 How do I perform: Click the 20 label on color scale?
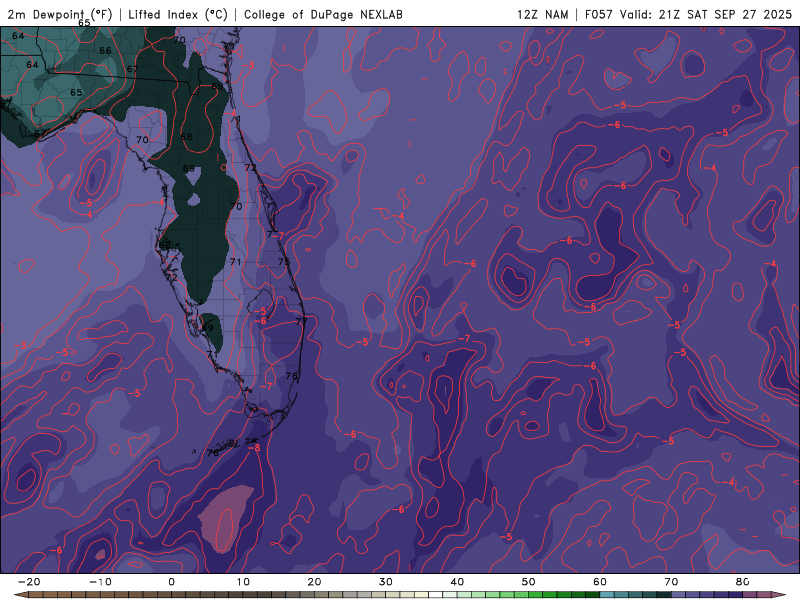click(x=314, y=582)
